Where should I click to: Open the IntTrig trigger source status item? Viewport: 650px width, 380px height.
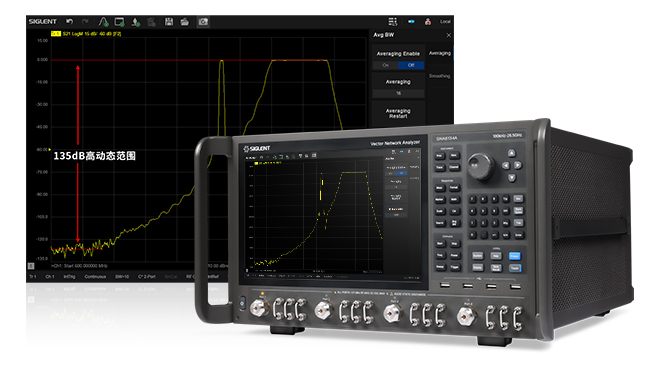pos(69,276)
